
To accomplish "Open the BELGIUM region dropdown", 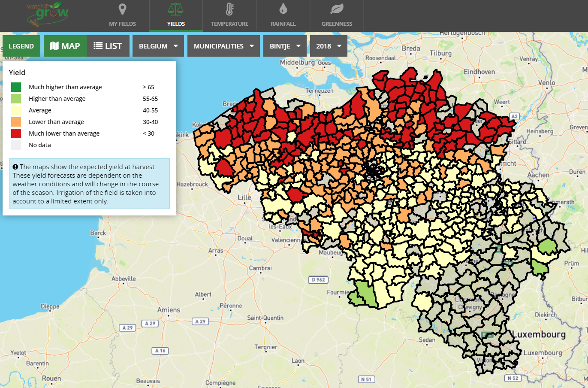I will (x=158, y=45).
